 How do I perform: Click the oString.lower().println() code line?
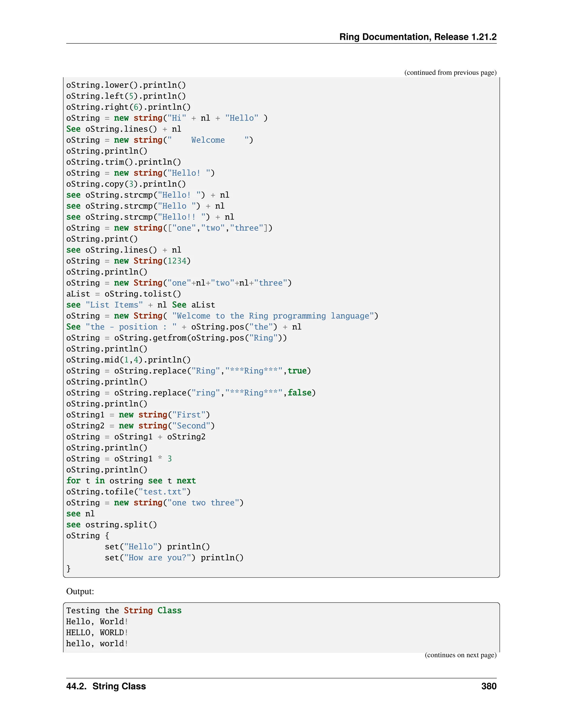(126, 85)
